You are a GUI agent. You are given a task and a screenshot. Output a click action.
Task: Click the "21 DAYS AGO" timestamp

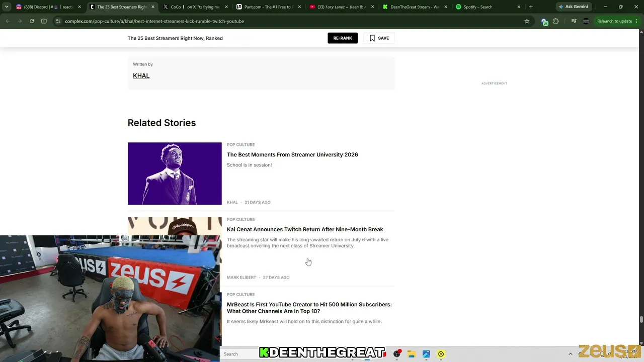click(x=258, y=203)
